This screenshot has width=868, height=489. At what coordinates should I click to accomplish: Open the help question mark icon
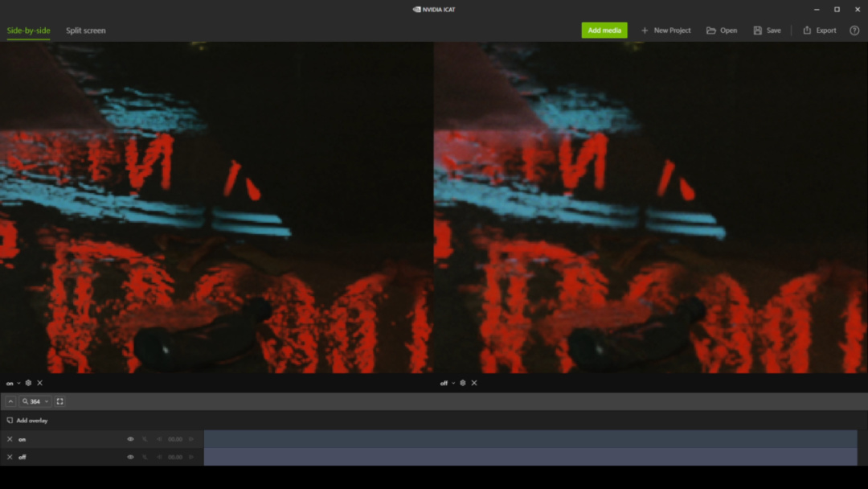(854, 31)
